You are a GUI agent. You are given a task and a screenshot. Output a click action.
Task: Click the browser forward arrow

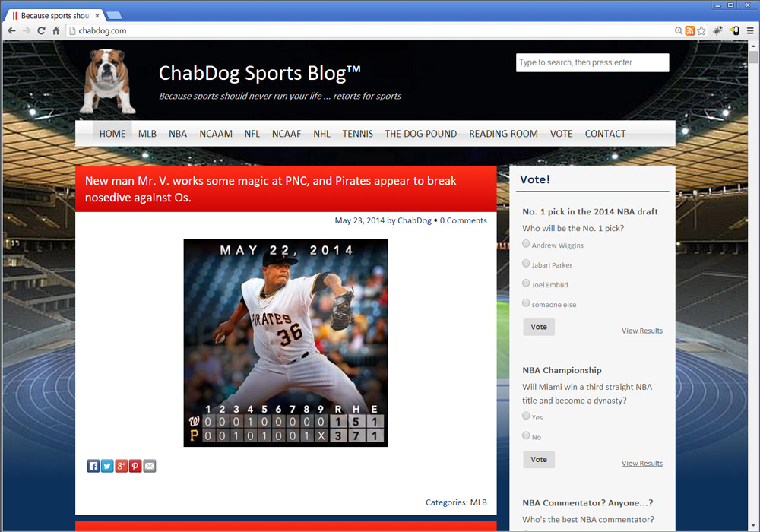(x=27, y=30)
